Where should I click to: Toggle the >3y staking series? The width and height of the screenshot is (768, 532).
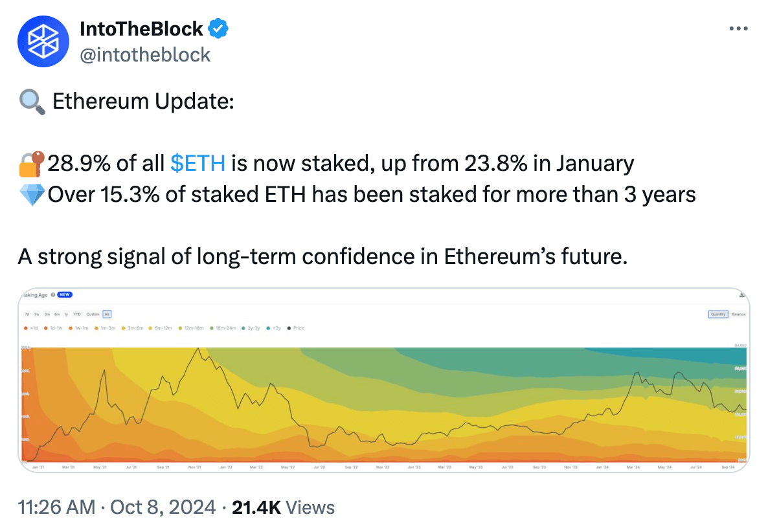267,329
